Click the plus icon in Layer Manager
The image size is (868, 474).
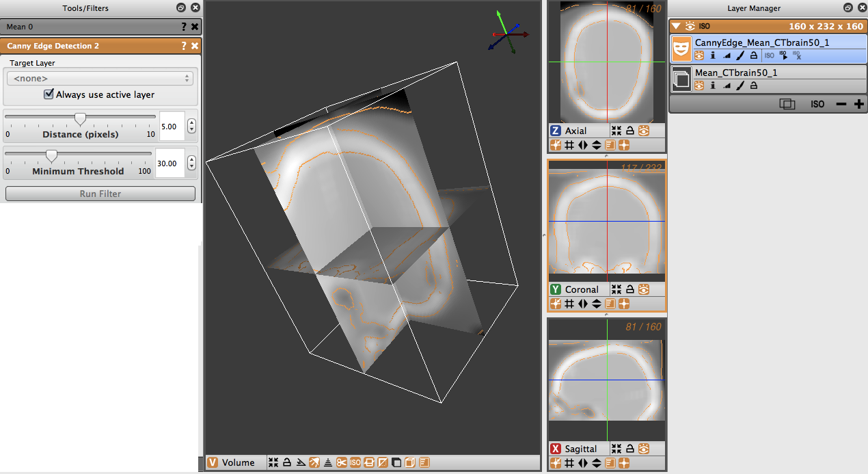(x=858, y=104)
